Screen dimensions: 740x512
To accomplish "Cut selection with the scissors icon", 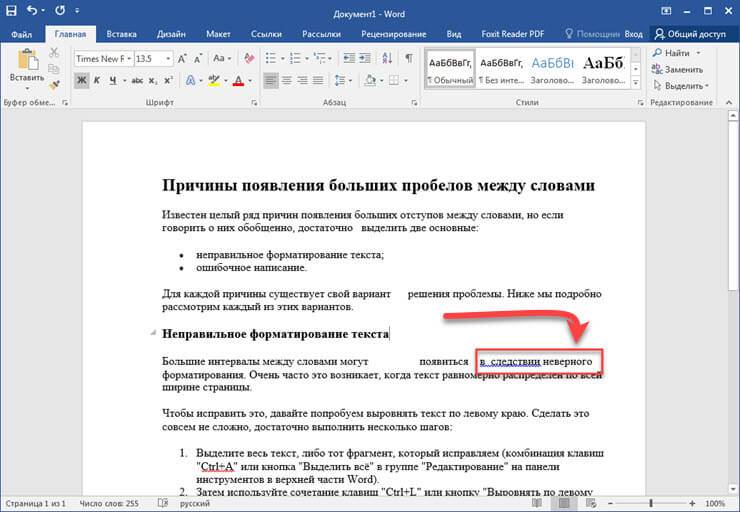I will pyautogui.click(x=54, y=52).
